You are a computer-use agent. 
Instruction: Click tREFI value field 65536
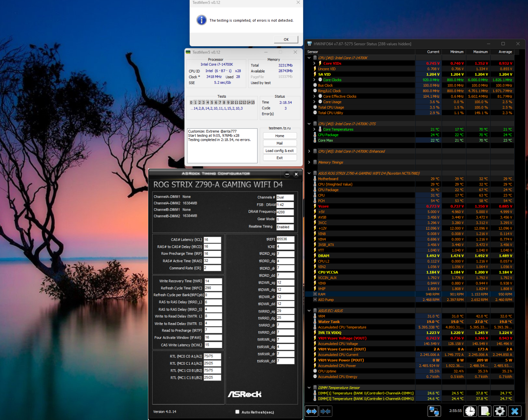[x=285, y=239]
